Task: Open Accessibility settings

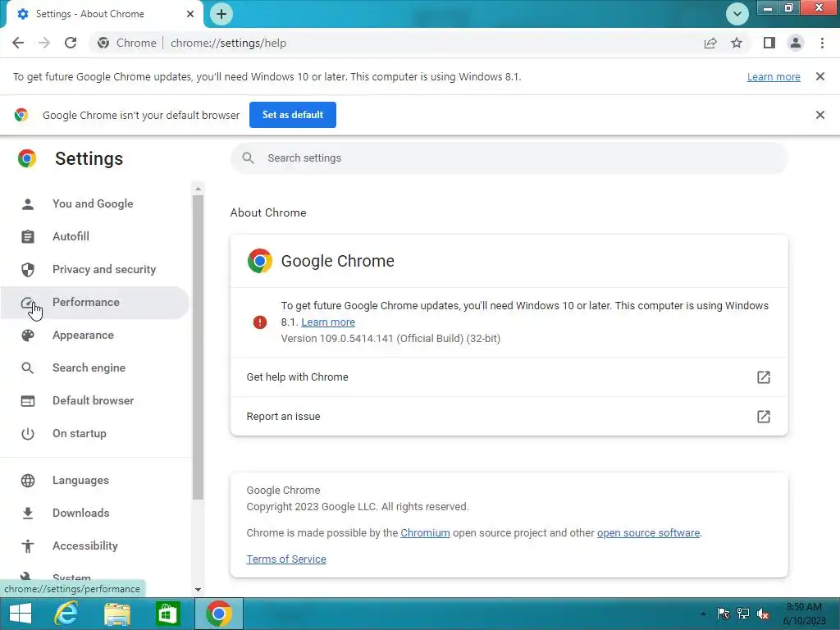Action: tap(95, 546)
